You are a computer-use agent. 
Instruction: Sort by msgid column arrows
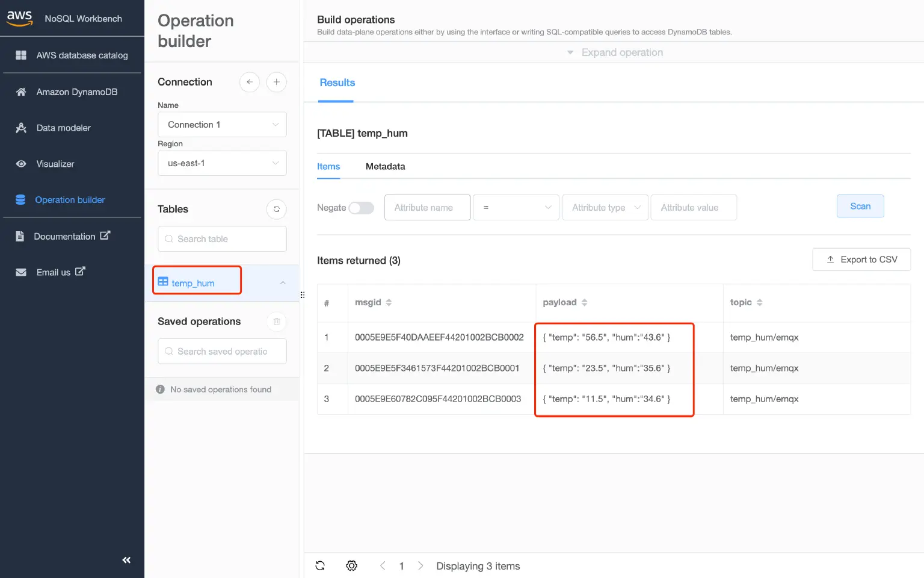(x=389, y=302)
